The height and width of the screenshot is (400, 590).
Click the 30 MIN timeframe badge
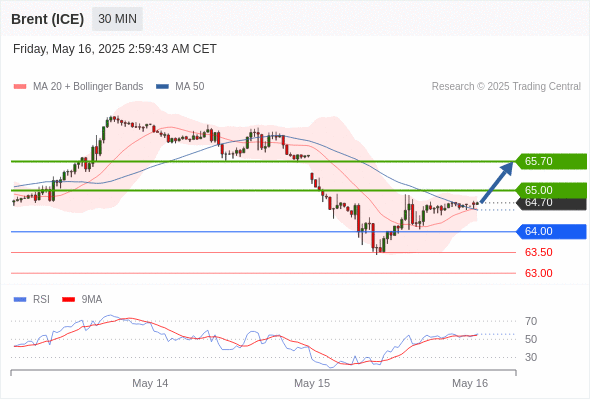point(117,19)
